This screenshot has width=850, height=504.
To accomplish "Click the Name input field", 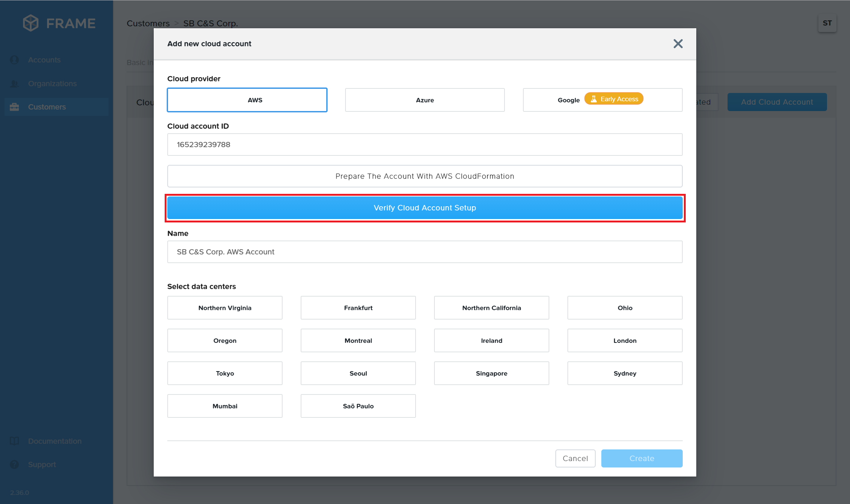I will pyautogui.click(x=425, y=252).
